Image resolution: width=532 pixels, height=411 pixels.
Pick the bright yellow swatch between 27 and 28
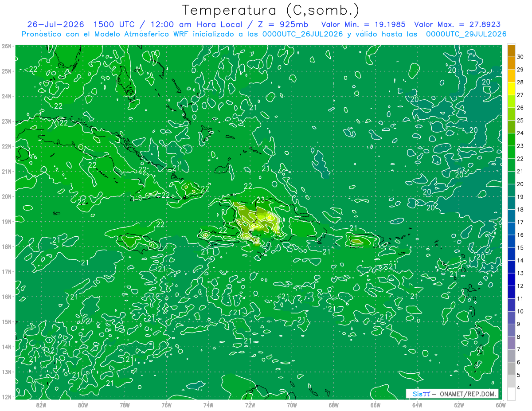click(x=511, y=88)
